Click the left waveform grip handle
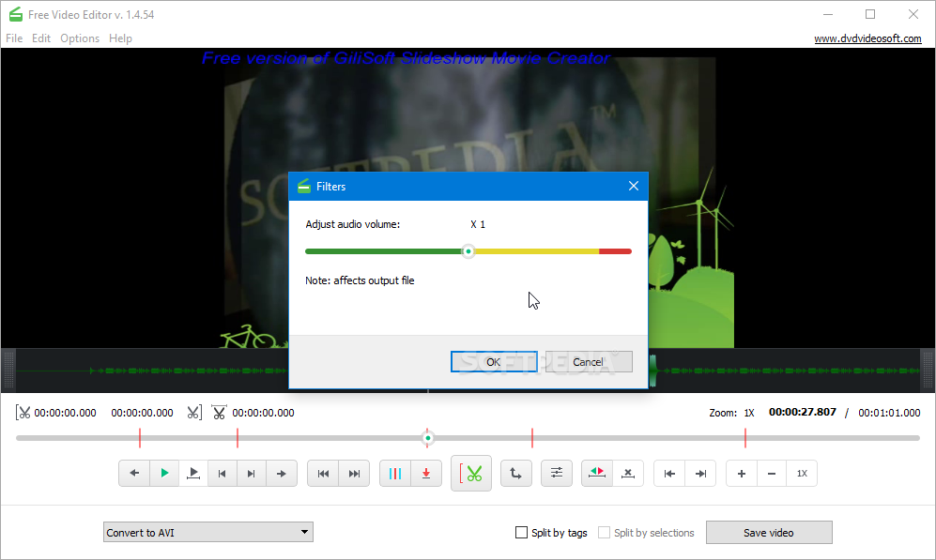The height and width of the screenshot is (560, 936). click(8, 371)
